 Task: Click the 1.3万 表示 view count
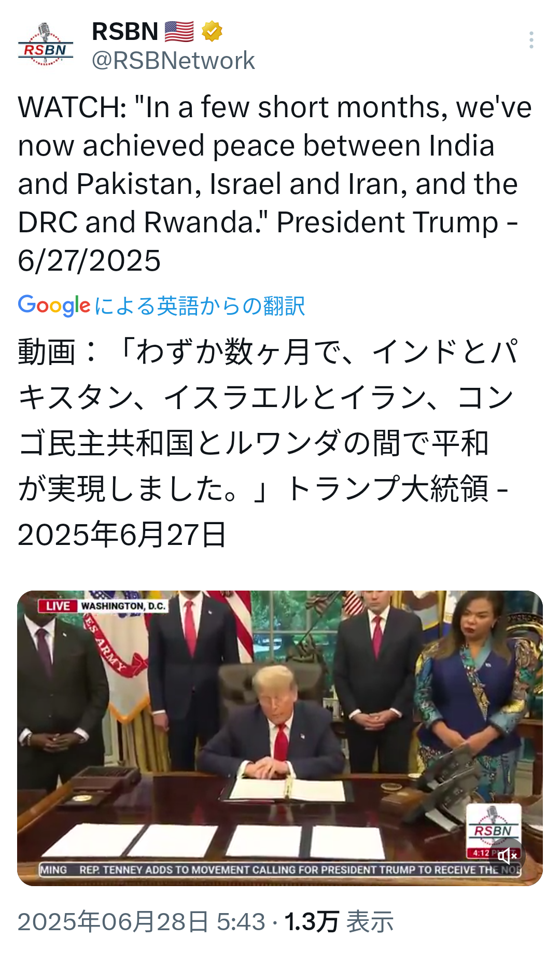[x=339, y=921]
